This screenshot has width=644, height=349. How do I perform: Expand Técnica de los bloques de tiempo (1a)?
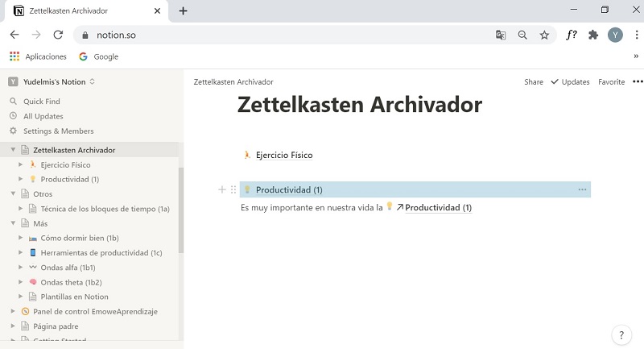point(21,209)
